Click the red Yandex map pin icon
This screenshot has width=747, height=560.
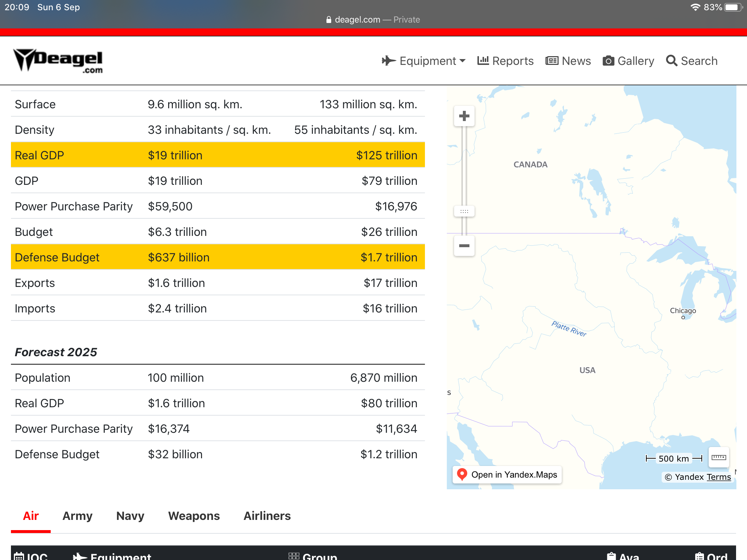point(462,475)
